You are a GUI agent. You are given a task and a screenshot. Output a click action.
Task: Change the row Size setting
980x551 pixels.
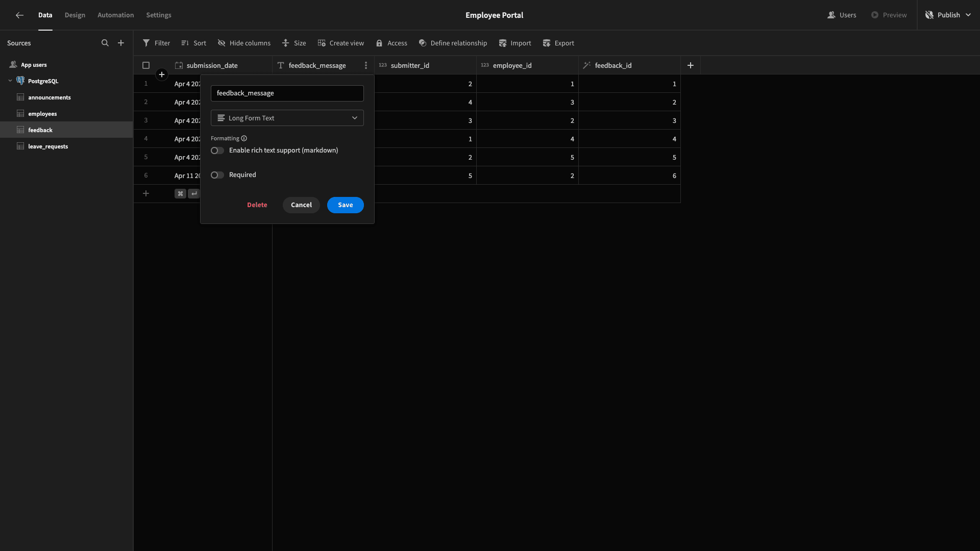[294, 43]
